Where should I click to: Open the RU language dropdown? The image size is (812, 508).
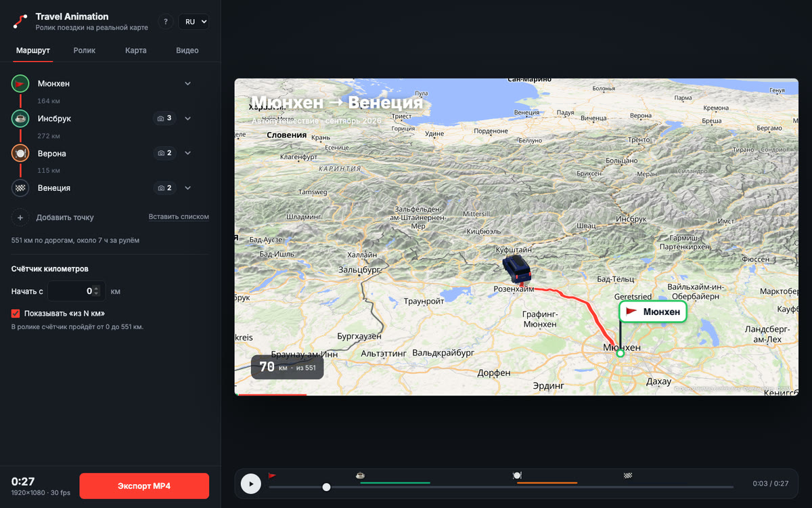[194, 22]
